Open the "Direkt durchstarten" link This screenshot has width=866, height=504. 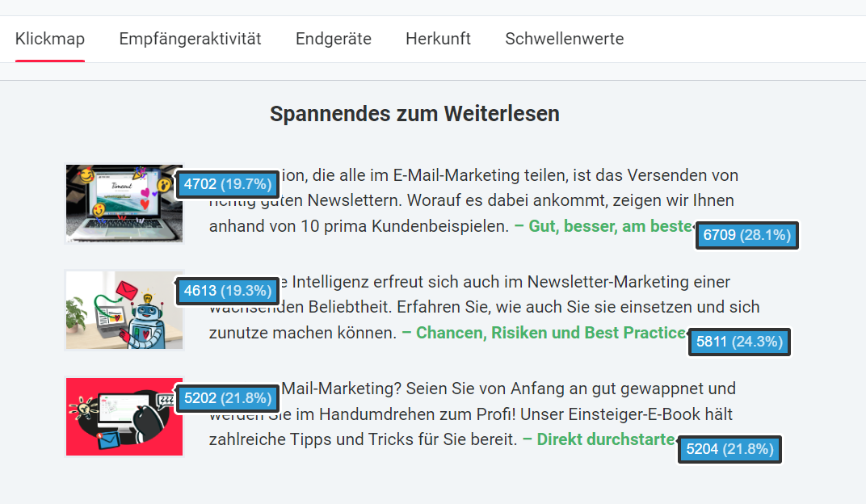coord(598,439)
